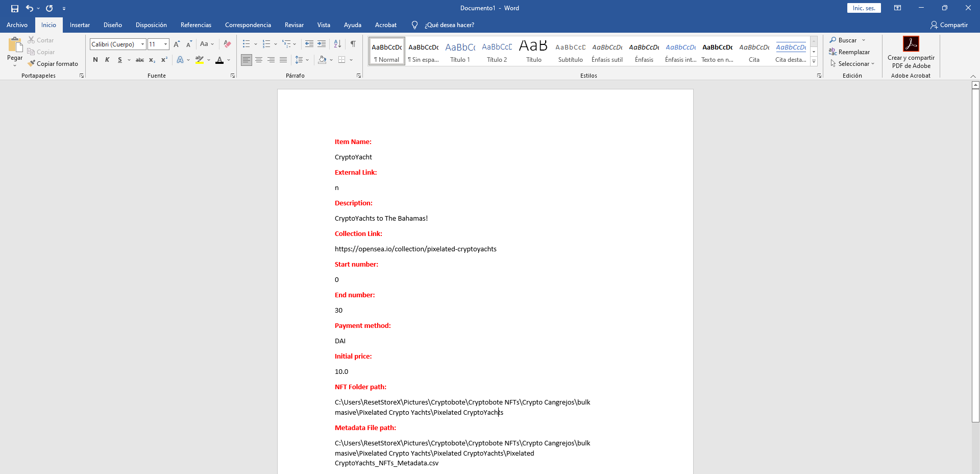Open the ribbon display options icon
This screenshot has width=980, height=474.
897,8
